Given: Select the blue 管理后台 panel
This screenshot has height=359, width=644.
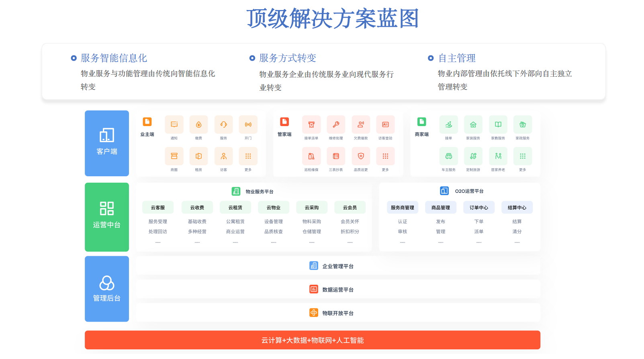Looking at the screenshot, I should point(107,289).
